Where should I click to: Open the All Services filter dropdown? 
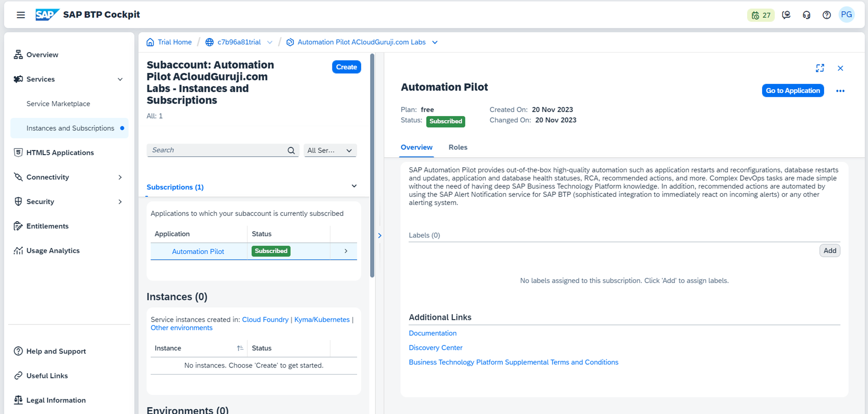tap(330, 150)
